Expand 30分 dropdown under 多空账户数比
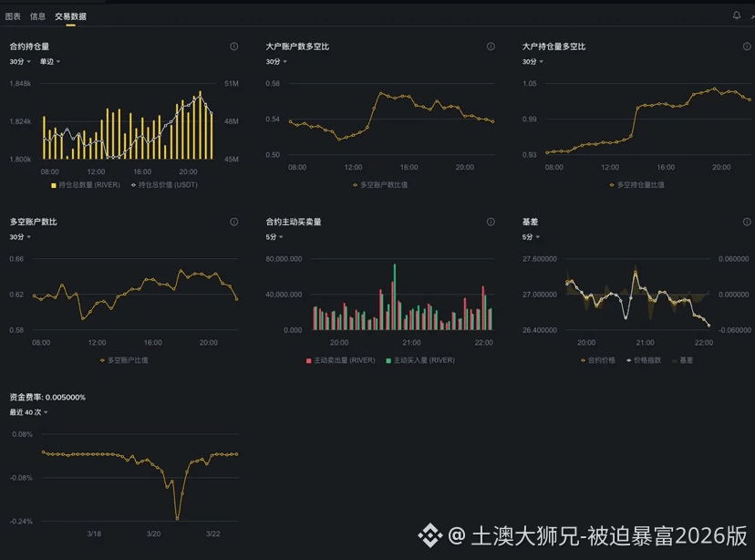Image resolution: width=755 pixels, height=560 pixels. (x=20, y=237)
